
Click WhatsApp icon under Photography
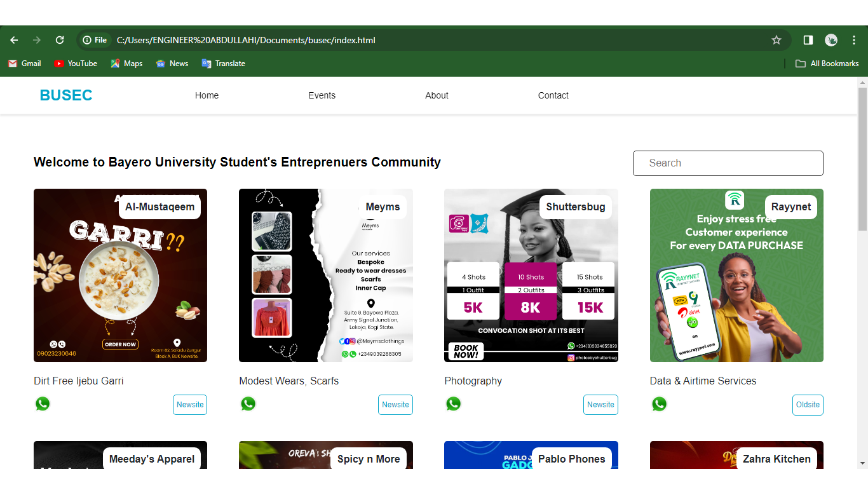point(454,403)
